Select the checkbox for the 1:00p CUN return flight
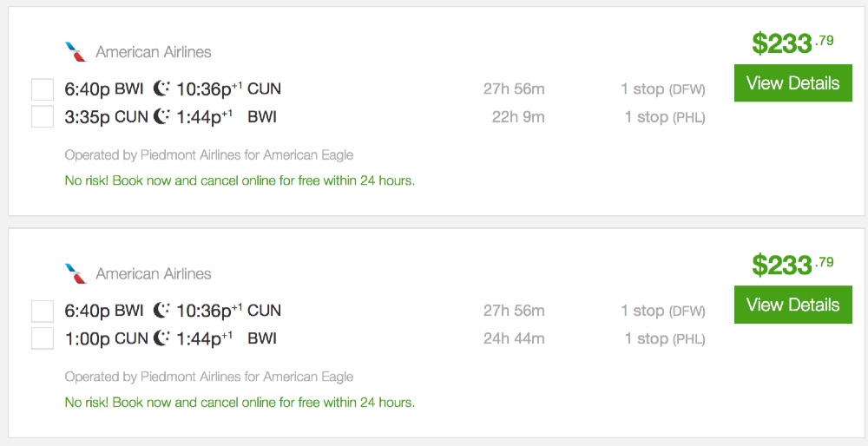 [43, 338]
